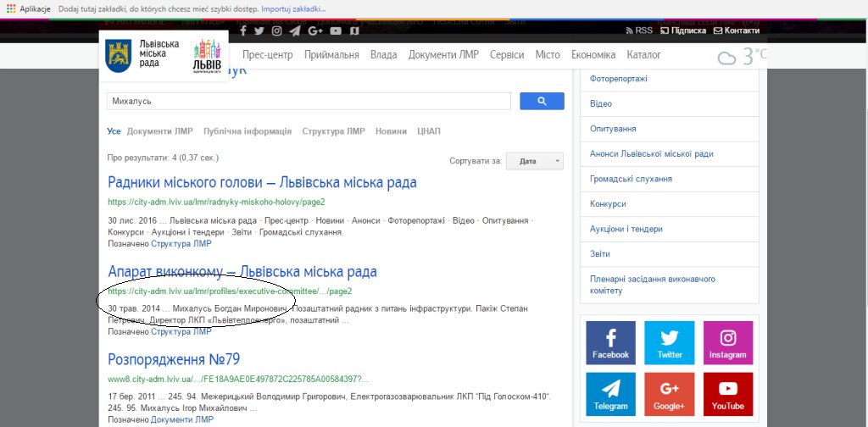Viewport: 868px width, 427px height.
Task: Open the large Google+ tile in the sidebar
Action: (x=670, y=394)
